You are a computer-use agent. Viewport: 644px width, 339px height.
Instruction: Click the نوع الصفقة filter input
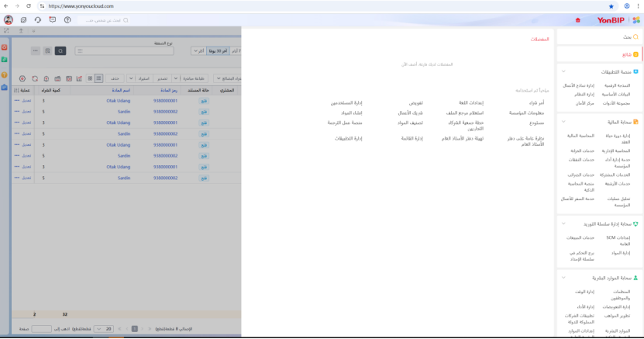[x=125, y=51]
